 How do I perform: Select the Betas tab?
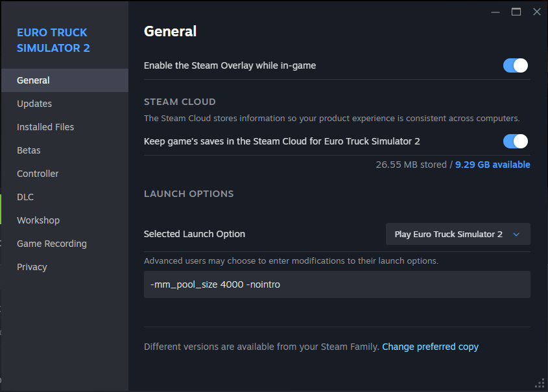point(29,150)
